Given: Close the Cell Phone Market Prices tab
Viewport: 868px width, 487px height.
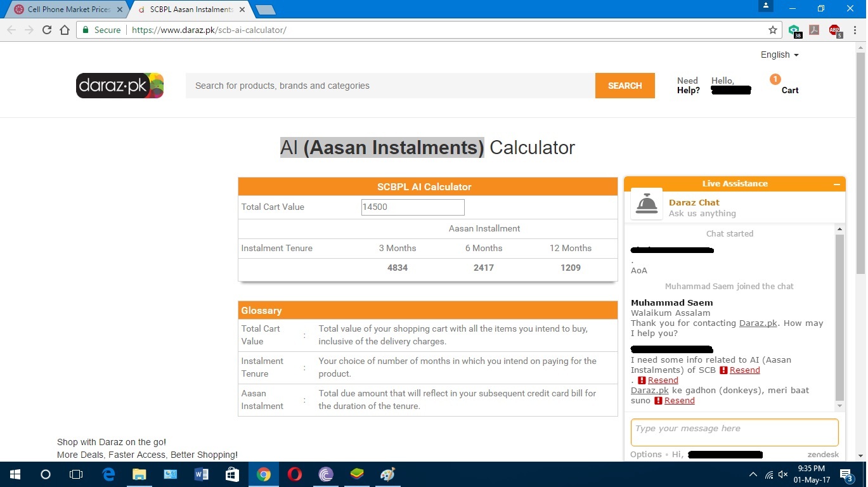Looking at the screenshot, I should (x=120, y=10).
